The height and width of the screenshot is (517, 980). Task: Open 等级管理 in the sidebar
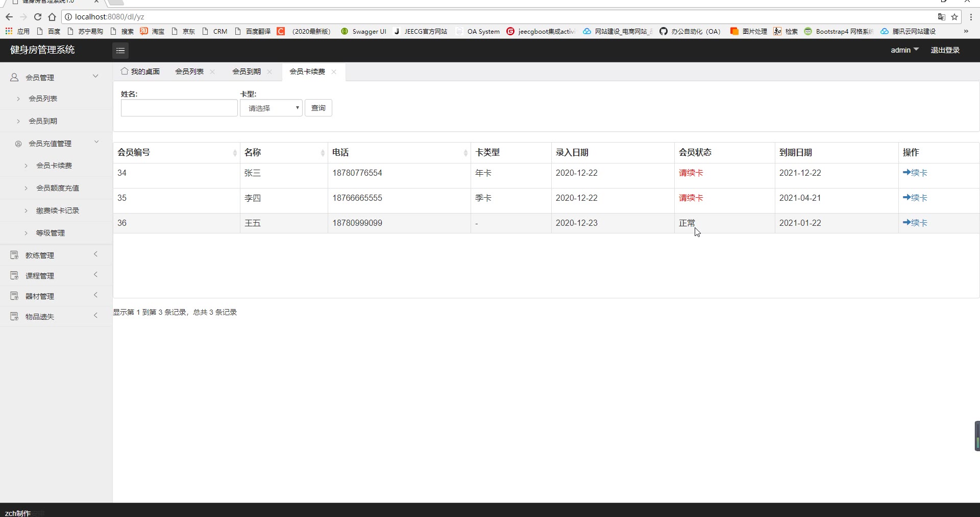[51, 233]
